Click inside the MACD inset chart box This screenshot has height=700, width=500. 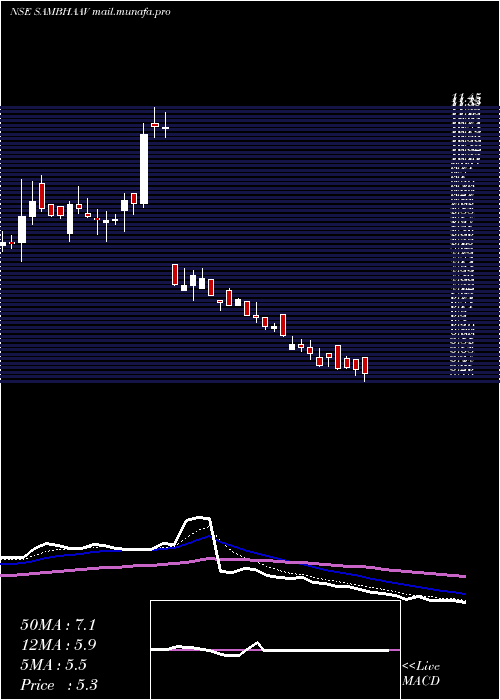275,650
